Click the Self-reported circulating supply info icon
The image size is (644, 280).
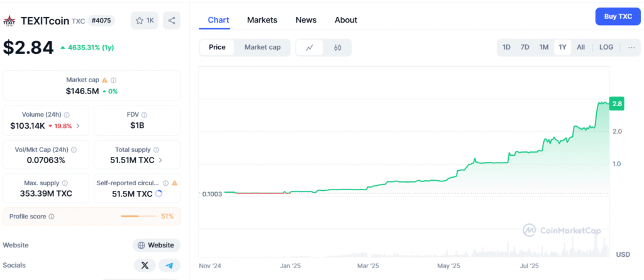pos(165,183)
